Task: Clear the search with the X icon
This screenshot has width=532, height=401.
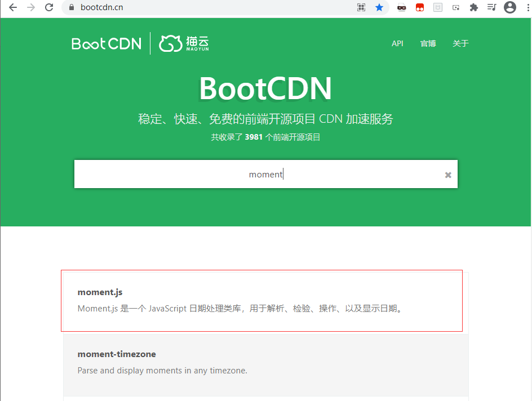Action: pyautogui.click(x=448, y=175)
